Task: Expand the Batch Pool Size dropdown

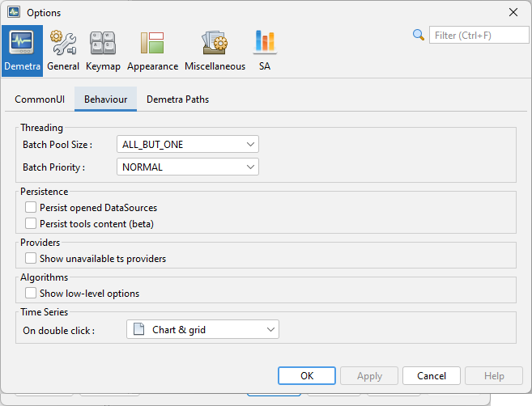Action: pos(188,145)
